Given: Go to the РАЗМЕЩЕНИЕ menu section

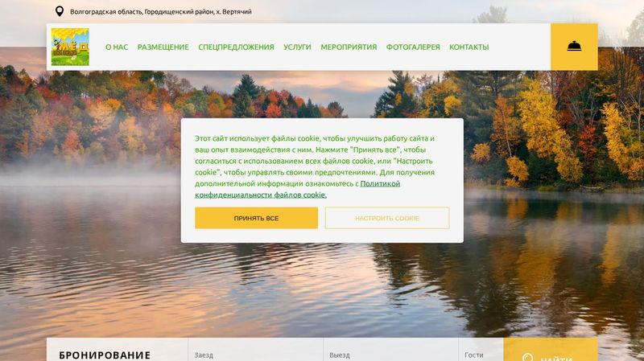Looking at the screenshot, I should pos(163,47).
